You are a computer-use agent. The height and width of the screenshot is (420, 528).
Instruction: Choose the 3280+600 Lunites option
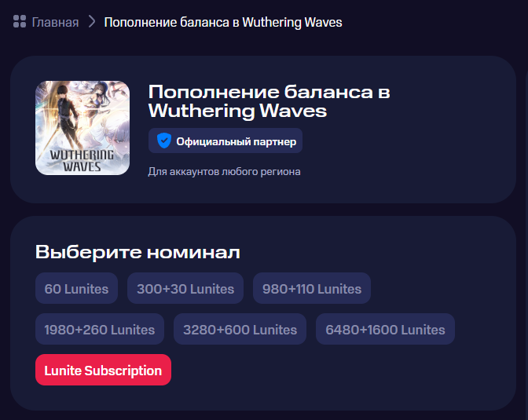pyautogui.click(x=240, y=329)
